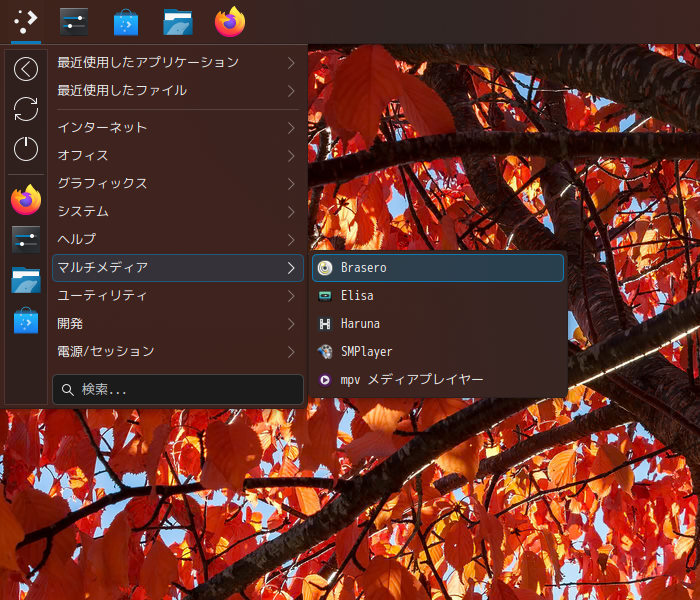
Task: Open System Settings from the top panel
Action: pos(74,22)
